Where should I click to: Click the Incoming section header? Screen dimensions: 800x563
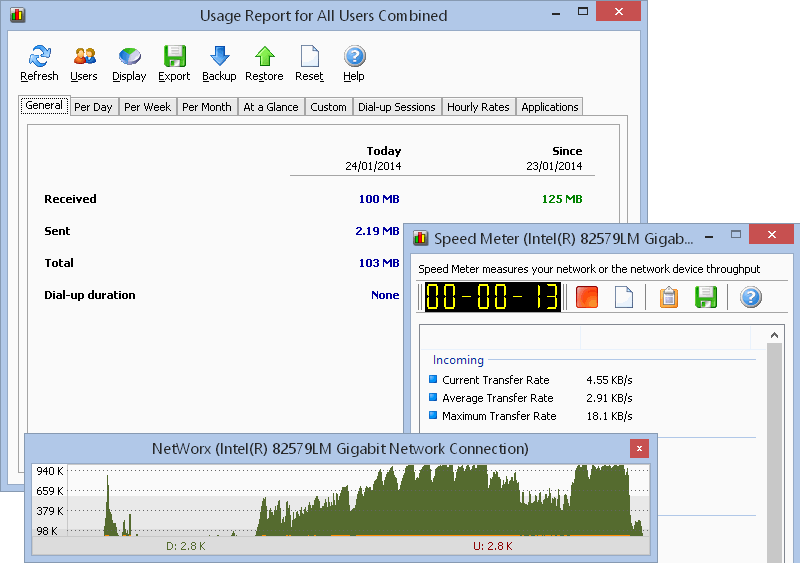pos(458,360)
